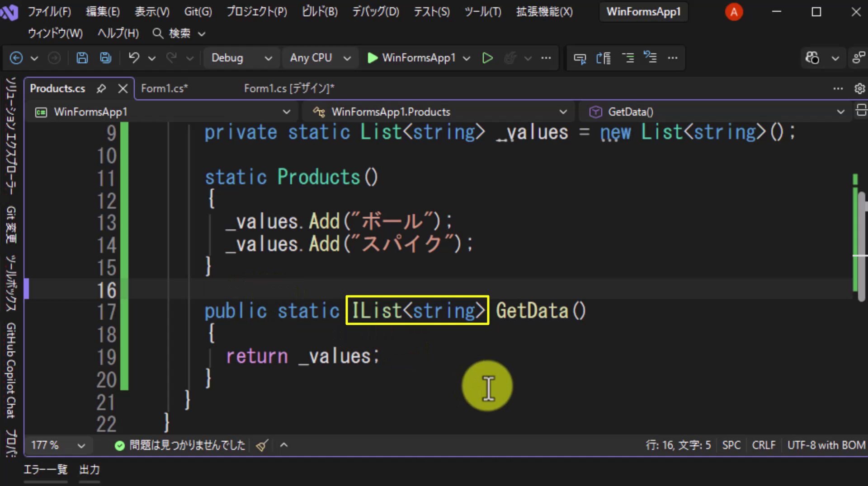Click the tab well settings gear icon
Image resolution: width=868 pixels, height=486 pixels.
[859, 89]
